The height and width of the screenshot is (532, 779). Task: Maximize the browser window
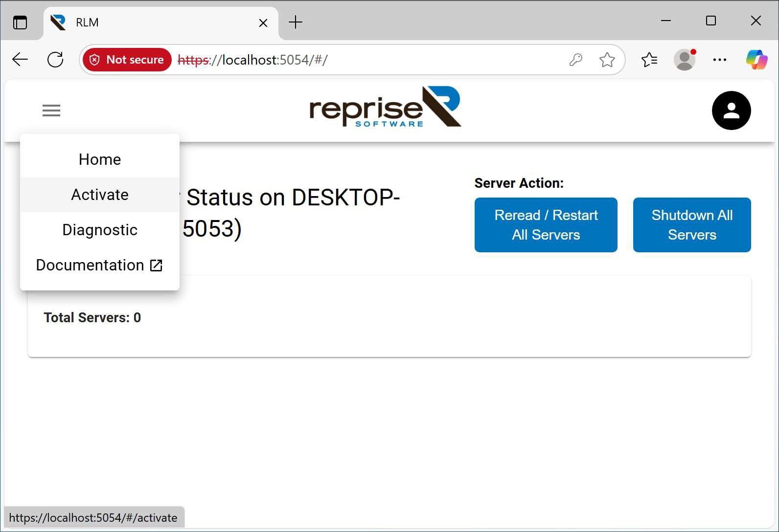pyautogui.click(x=711, y=21)
